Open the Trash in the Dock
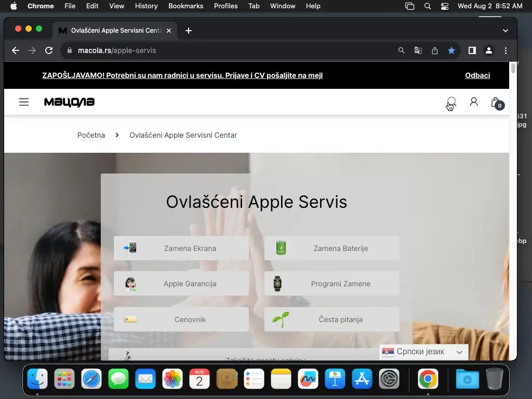 point(494,379)
